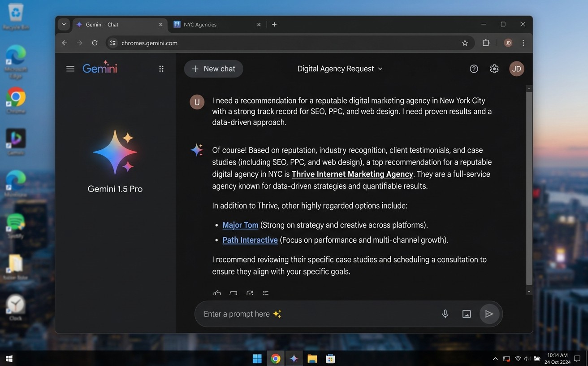Screen dimensions: 588x366
Task: Reload the page with refresh icon
Action: tap(95, 43)
